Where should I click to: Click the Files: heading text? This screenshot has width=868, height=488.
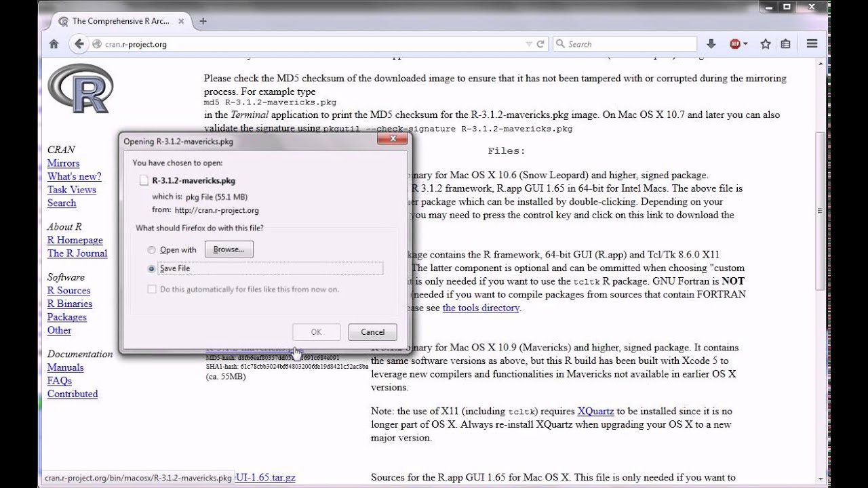click(507, 151)
